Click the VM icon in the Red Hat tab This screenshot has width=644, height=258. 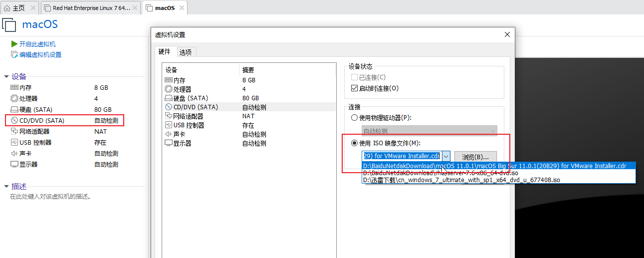click(x=47, y=8)
